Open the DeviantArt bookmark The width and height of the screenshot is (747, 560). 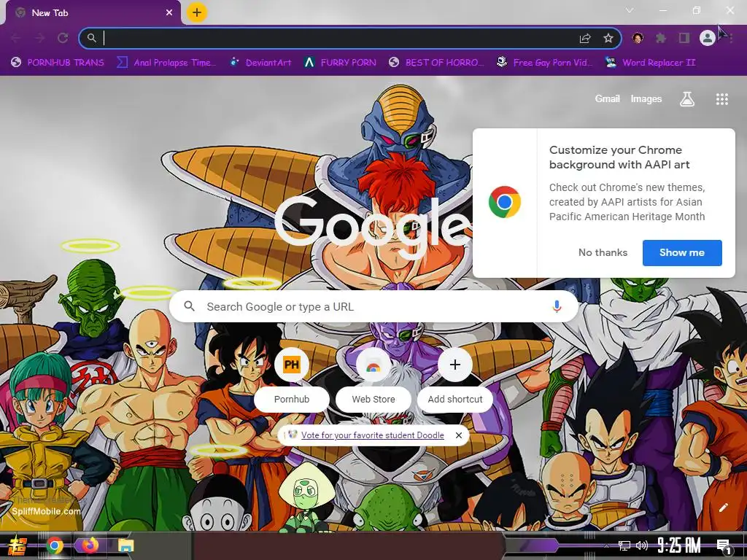point(260,63)
